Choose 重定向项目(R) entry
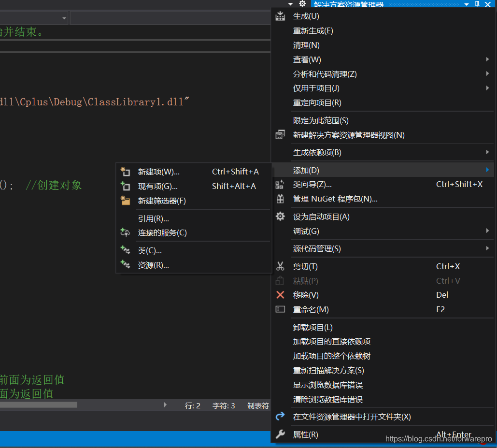 coord(317,103)
